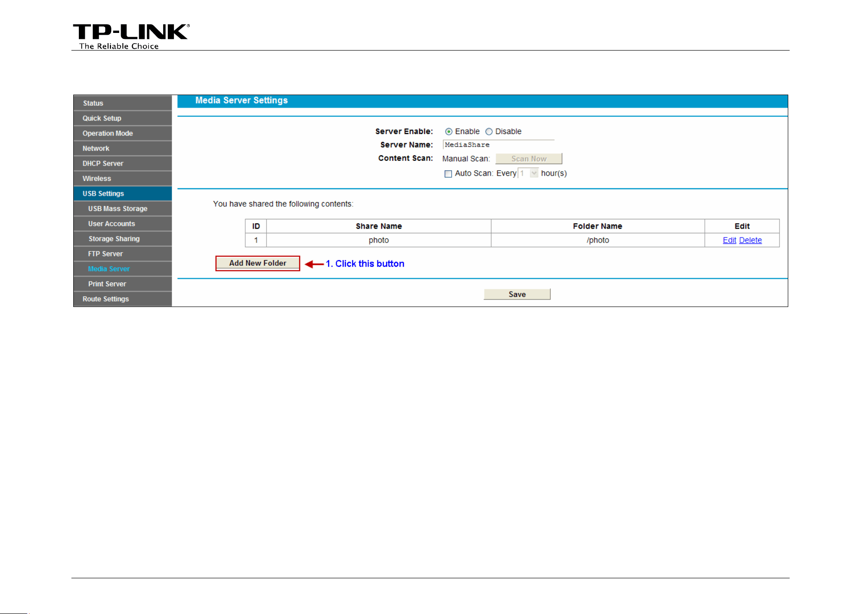
Task: Click the ID column header
Action: click(256, 226)
